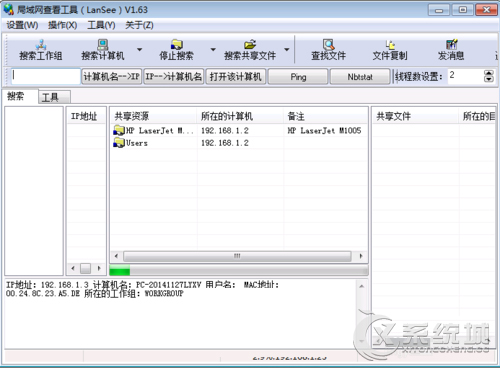Expand dropdown arrow next to 搜索共享文件
The image size is (500, 369).
[287, 49]
